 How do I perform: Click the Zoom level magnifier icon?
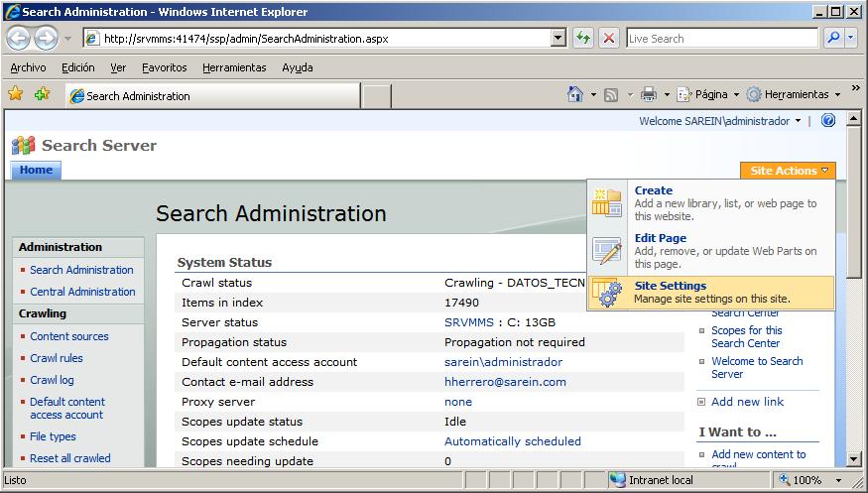(785, 479)
